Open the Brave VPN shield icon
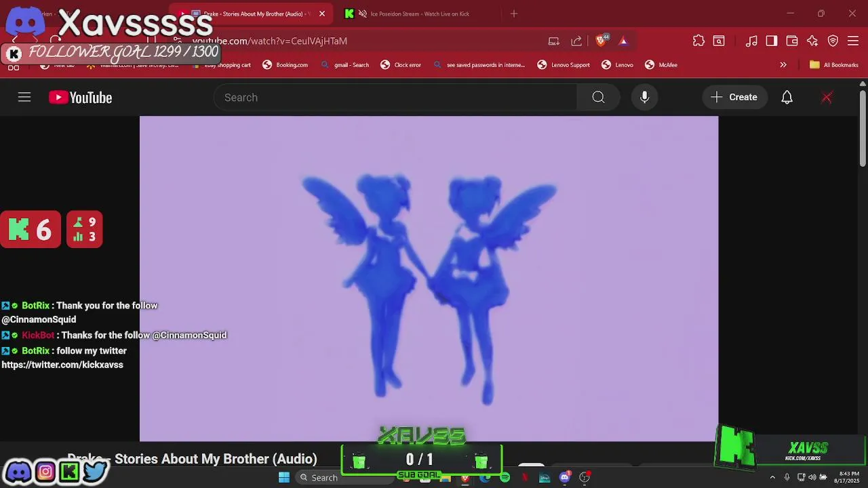 (x=833, y=41)
